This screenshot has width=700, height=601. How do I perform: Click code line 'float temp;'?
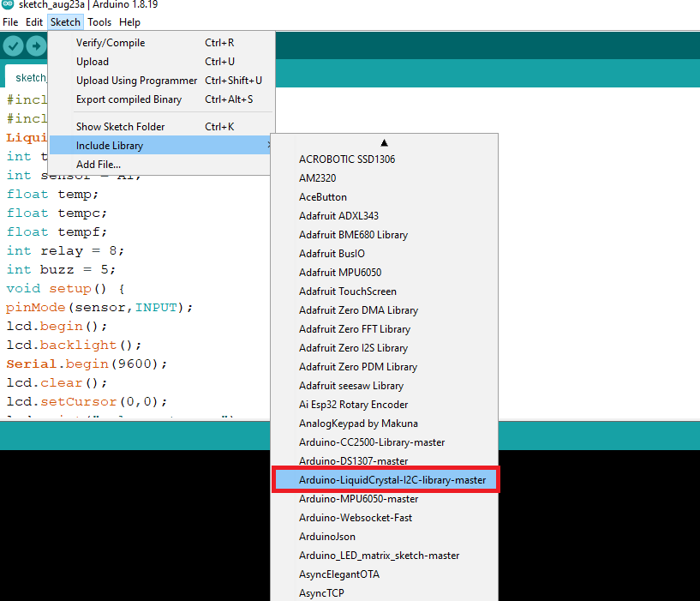52,195
